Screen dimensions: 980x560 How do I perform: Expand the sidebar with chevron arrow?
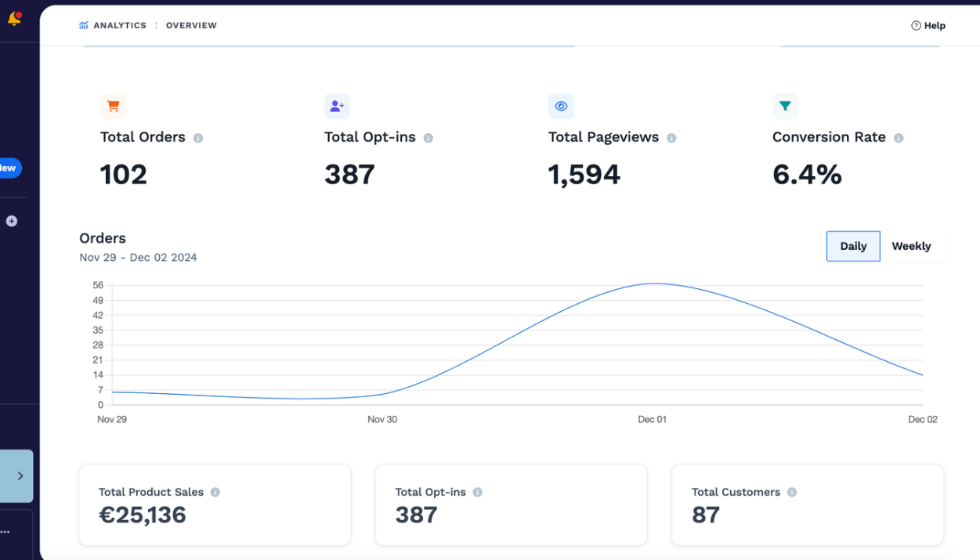pyautogui.click(x=16, y=475)
